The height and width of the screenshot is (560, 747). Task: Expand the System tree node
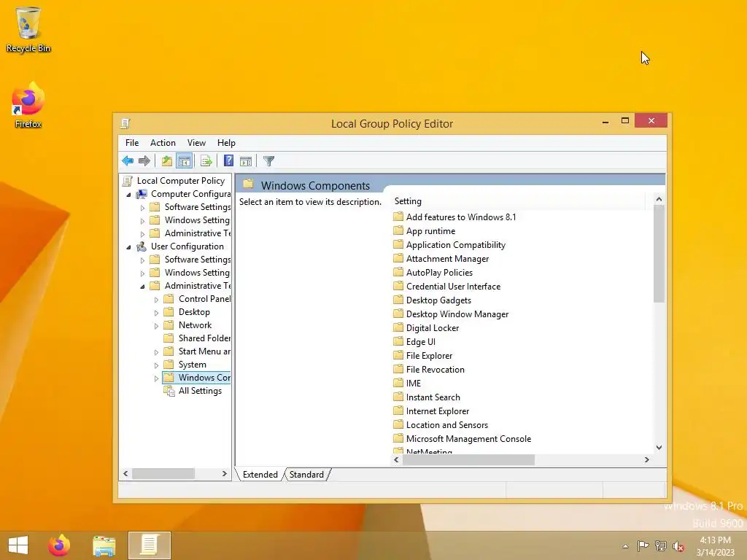156,365
